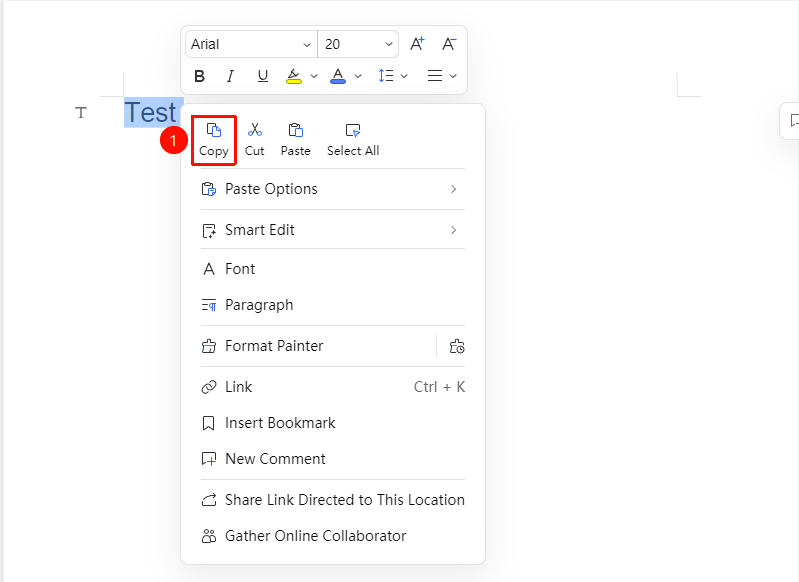The width and height of the screenshot is (799, 582).
Task: Apply the blue font color
Action: point(338,76)
